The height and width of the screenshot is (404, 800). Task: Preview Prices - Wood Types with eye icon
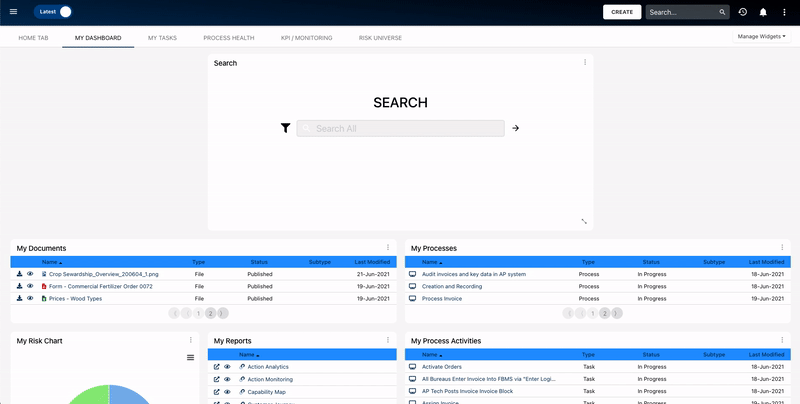click(30, 298)
